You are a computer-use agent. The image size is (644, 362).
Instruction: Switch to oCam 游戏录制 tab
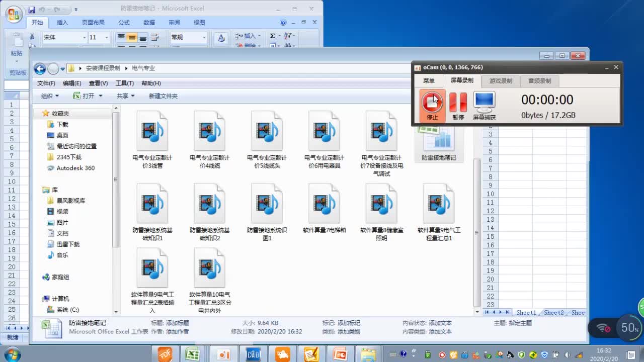pyautogui.click(x=501, y=81)
